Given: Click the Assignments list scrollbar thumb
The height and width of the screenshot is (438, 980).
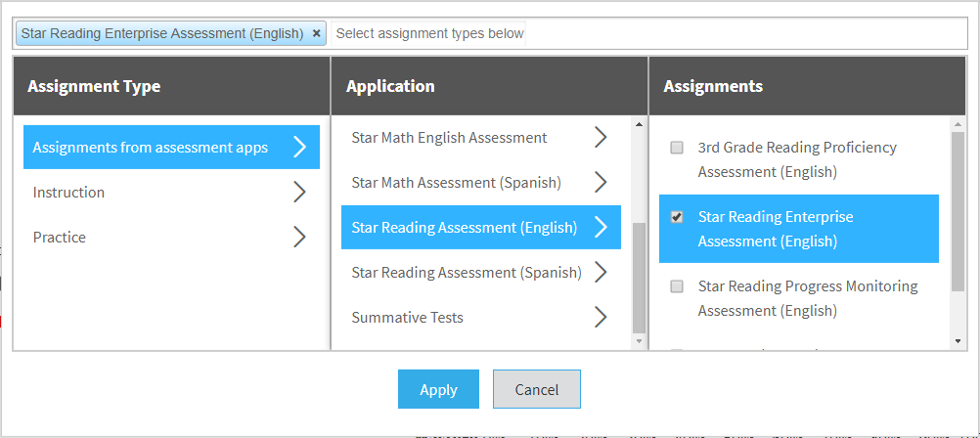Looking at the screenshot, I should pos(958,211).
